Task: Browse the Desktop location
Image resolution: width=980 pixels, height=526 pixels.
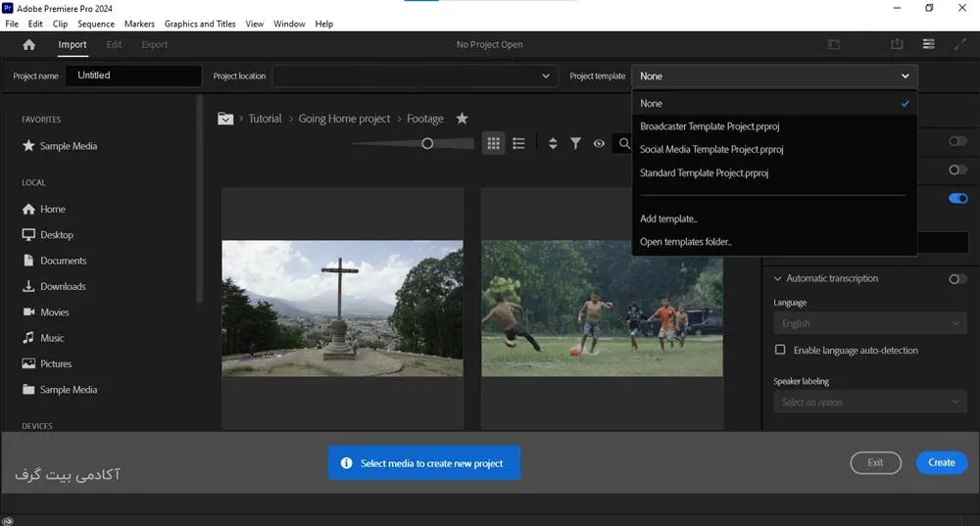Action: (47, 235)
